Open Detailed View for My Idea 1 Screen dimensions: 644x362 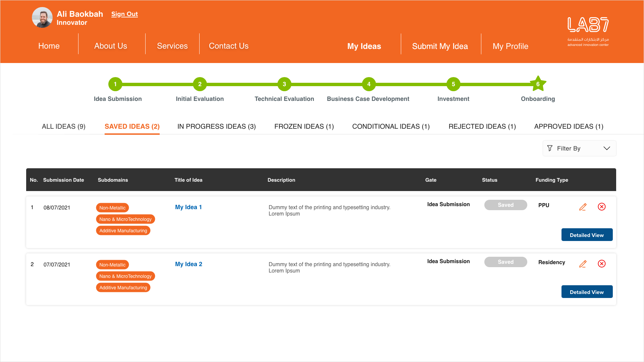(x=587, y=235)
